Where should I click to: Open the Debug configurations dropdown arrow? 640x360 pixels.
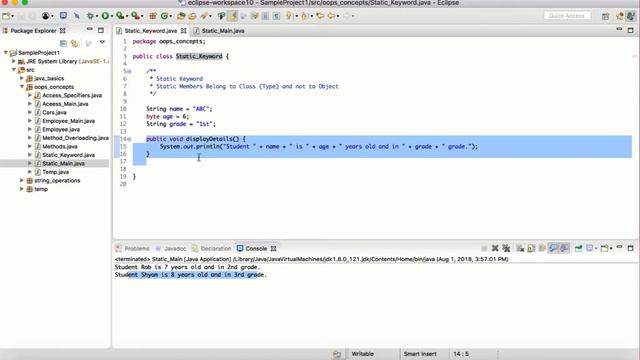[x=97, y=16]
